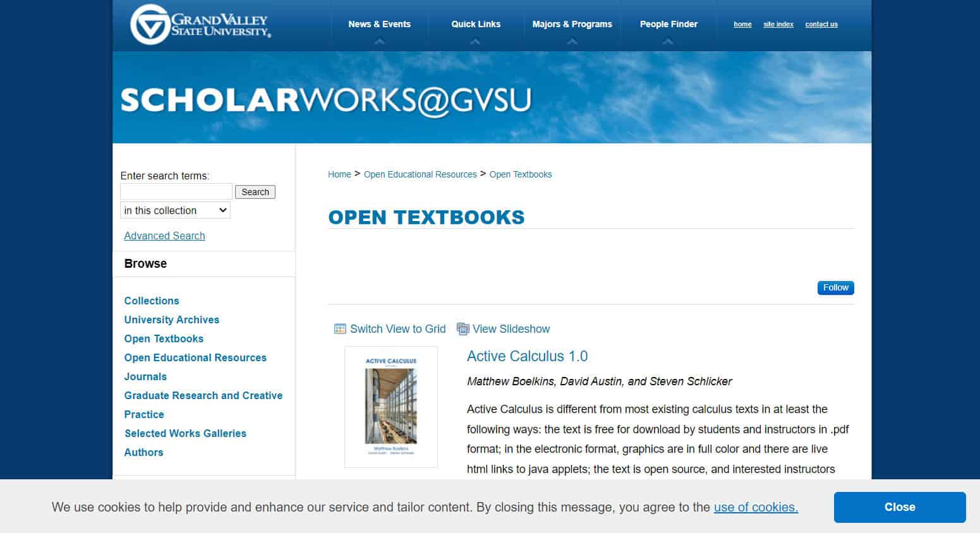Click the Grand Valley State University logo
Image resolution: width=980 pixels, height=533 pixels.
(x=200, y=25)
